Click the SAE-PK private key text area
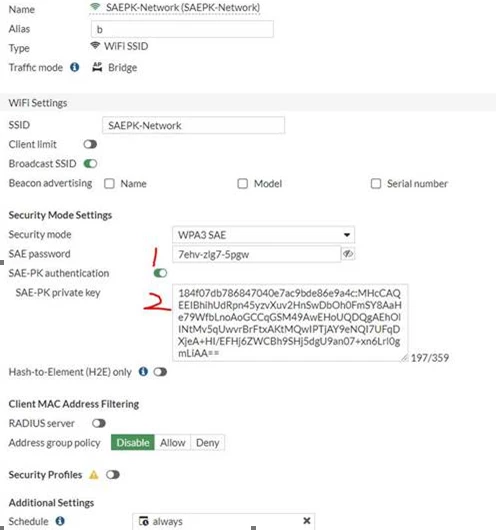The image size is (496, 530). [290, 323]
